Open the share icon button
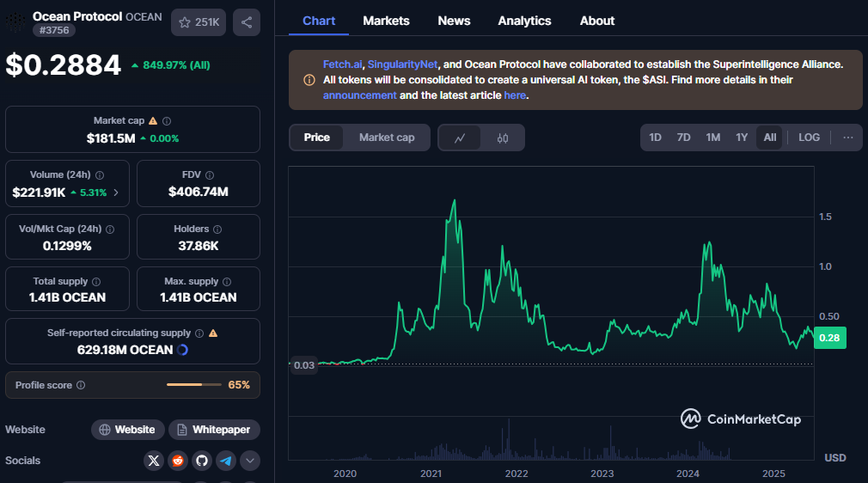This screenshot has width=868, height=483. pyautogui.click(x=247, y=22)
